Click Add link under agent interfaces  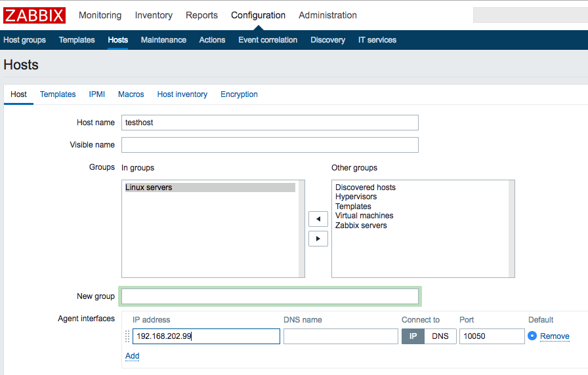[x=133, y=356]
